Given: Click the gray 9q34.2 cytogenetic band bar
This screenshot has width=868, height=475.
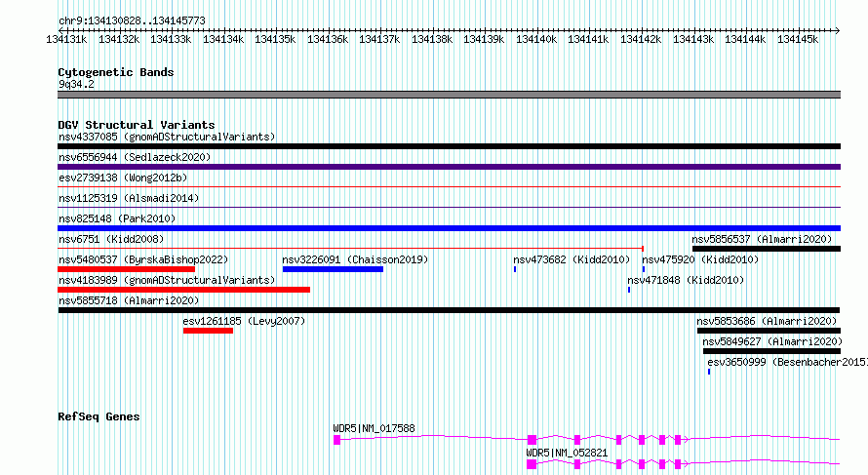Looking at the screenshot, I should coord(449,95).
